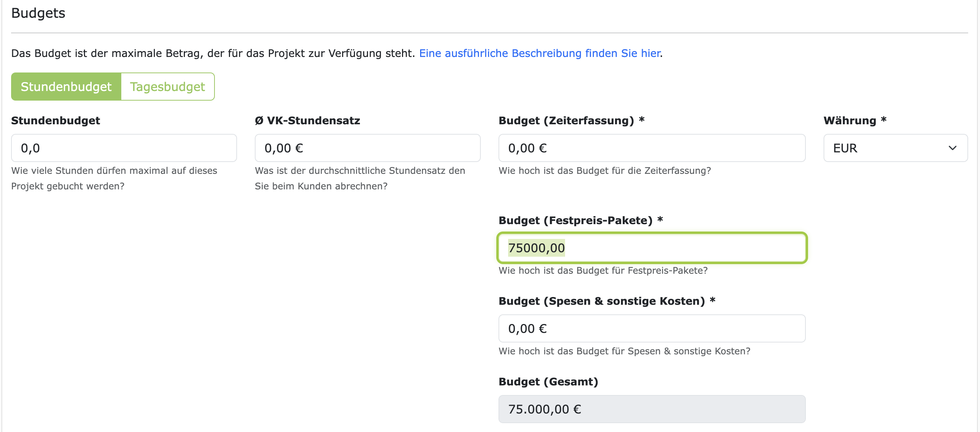Switch to the Tagesbudget tab
Viewport: 980px width, 432px height.
tap(167, 87)
